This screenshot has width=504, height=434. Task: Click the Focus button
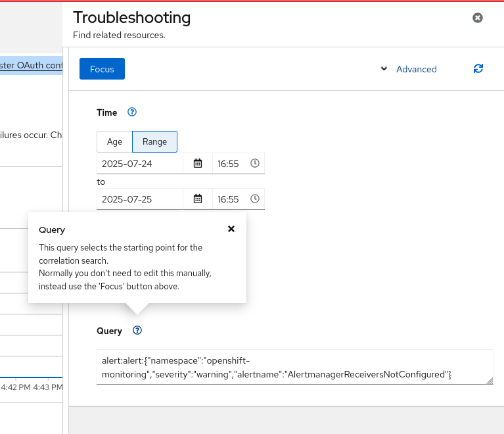click(x=102, y=69)
